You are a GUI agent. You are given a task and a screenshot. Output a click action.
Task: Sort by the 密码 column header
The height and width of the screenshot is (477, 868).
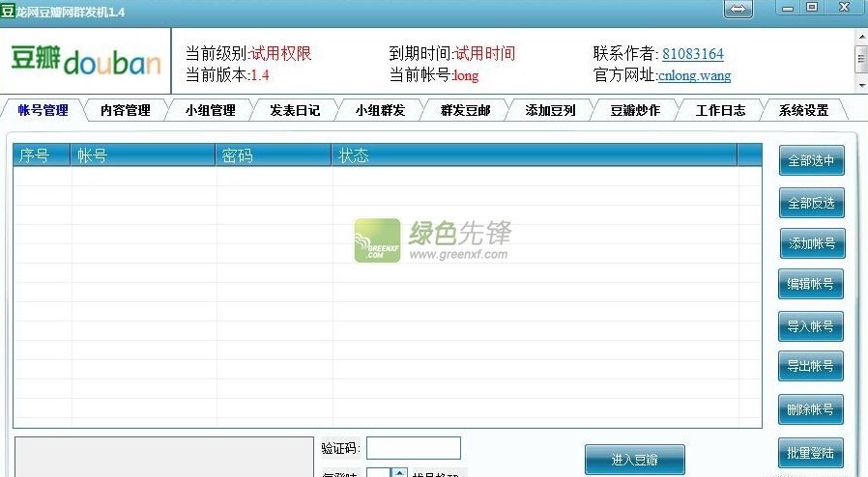(x=274, y=155)
